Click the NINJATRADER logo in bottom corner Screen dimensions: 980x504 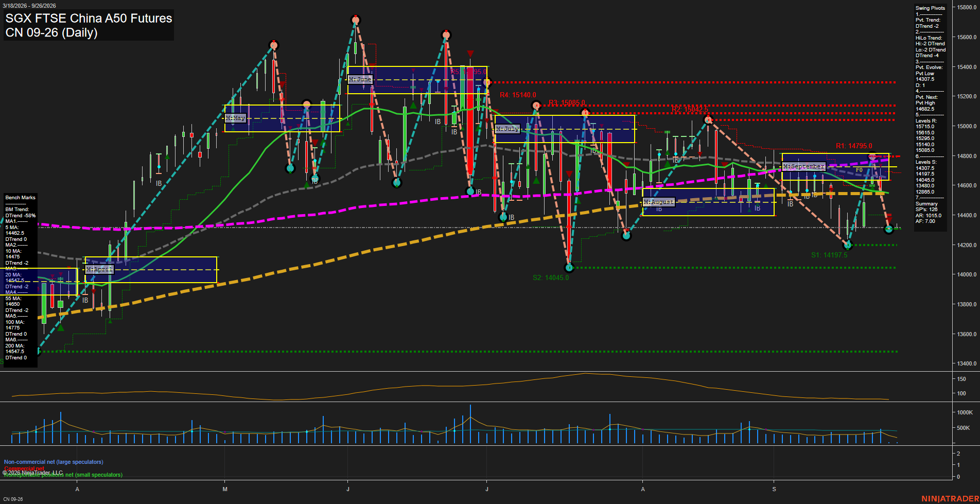pos(950,499)
